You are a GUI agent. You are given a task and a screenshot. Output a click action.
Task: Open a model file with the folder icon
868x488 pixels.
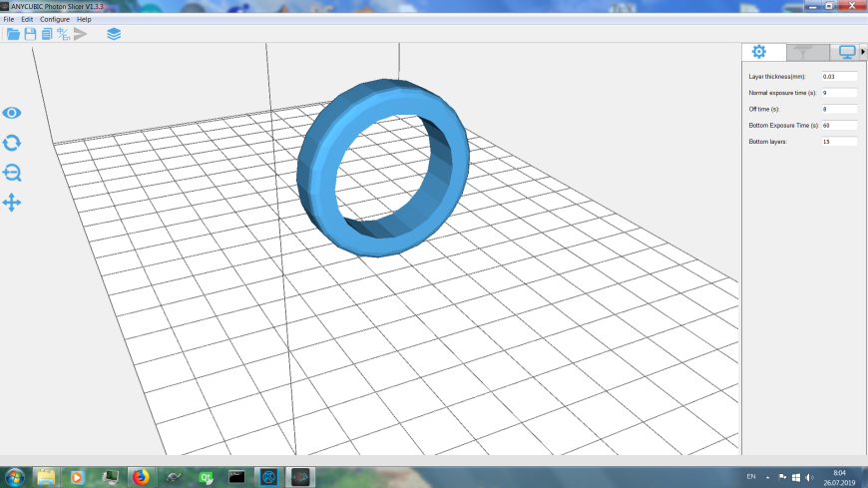tap(13, 34)
